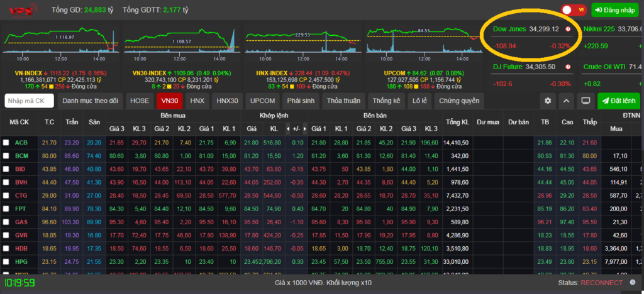644x294 pixels.
Task: Tick the checkbox for ACB
Action: tap(6, 143)
